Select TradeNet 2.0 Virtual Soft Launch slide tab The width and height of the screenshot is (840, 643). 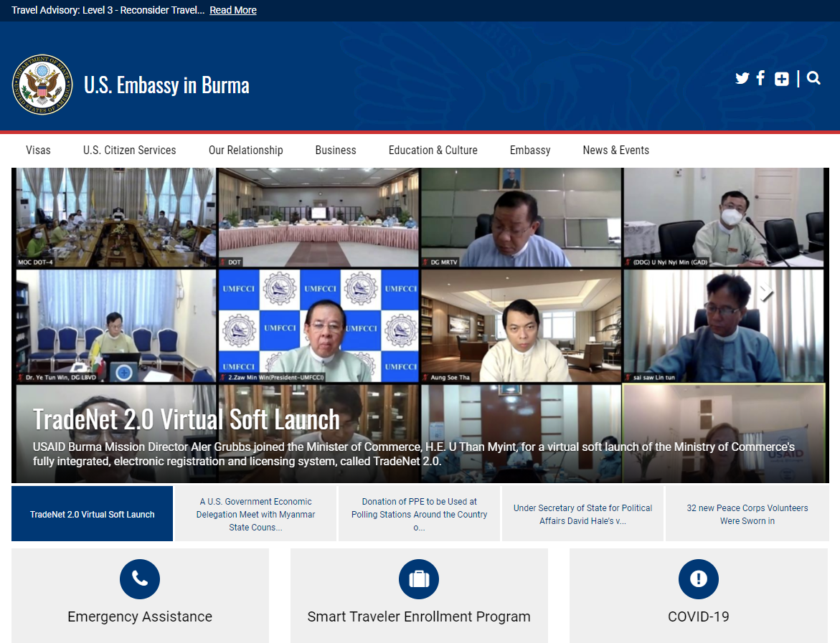[x=92, y=514]
